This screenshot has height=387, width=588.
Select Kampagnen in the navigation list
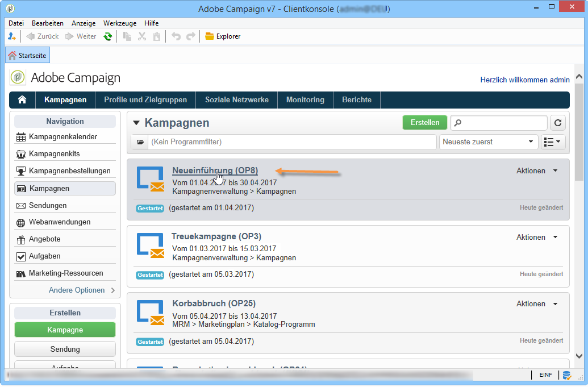click(x=65, y=189)
